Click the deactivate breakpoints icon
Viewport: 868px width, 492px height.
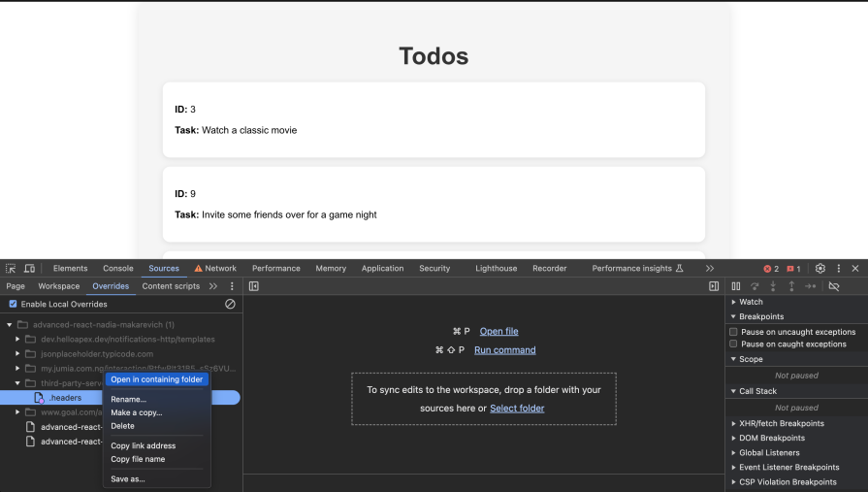click(x=833, y=286)
